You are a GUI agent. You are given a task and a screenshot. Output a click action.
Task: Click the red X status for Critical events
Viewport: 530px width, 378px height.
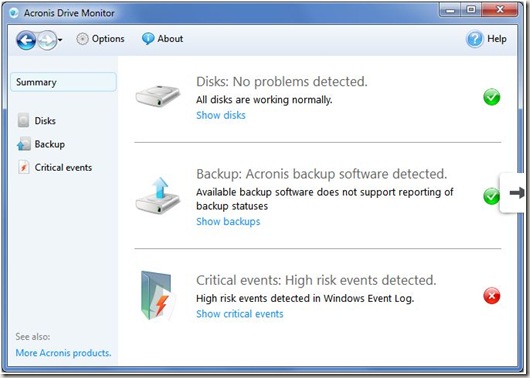click(x=491, y=296)
